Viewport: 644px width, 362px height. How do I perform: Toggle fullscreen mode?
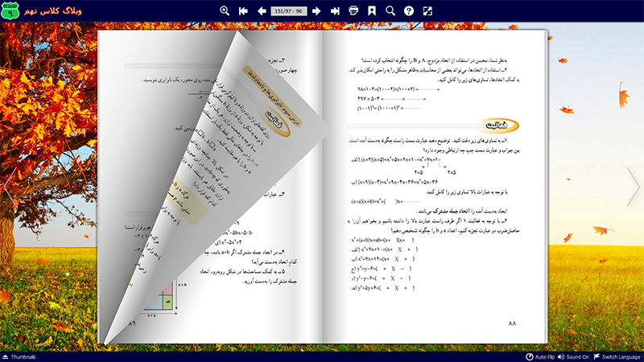click(427, 11)
